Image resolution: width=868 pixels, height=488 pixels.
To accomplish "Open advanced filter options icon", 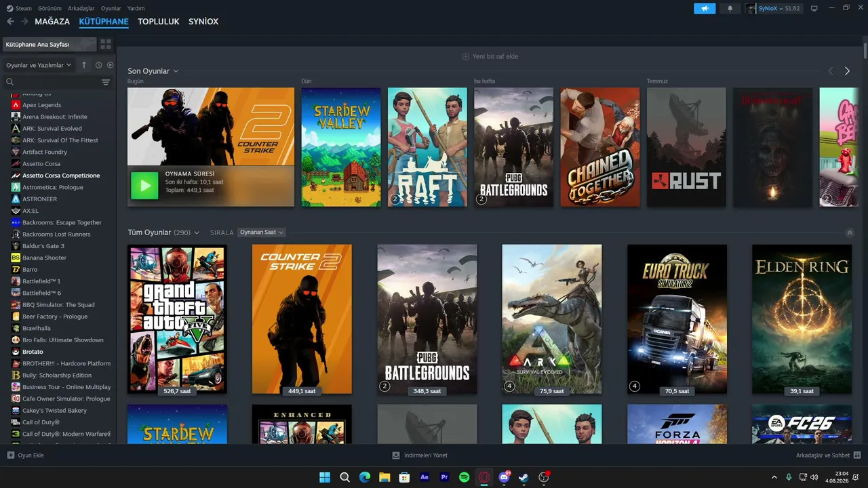I will click(106, 82).
